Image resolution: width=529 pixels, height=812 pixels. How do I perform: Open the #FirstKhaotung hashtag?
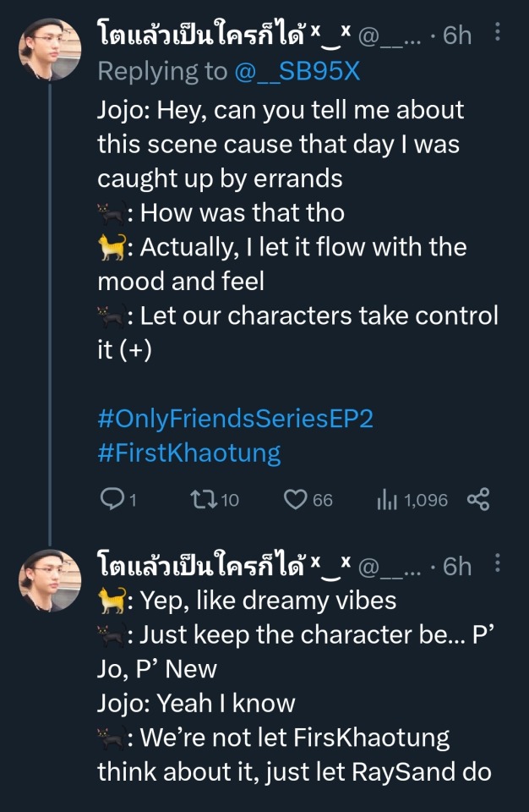(189, 453)
